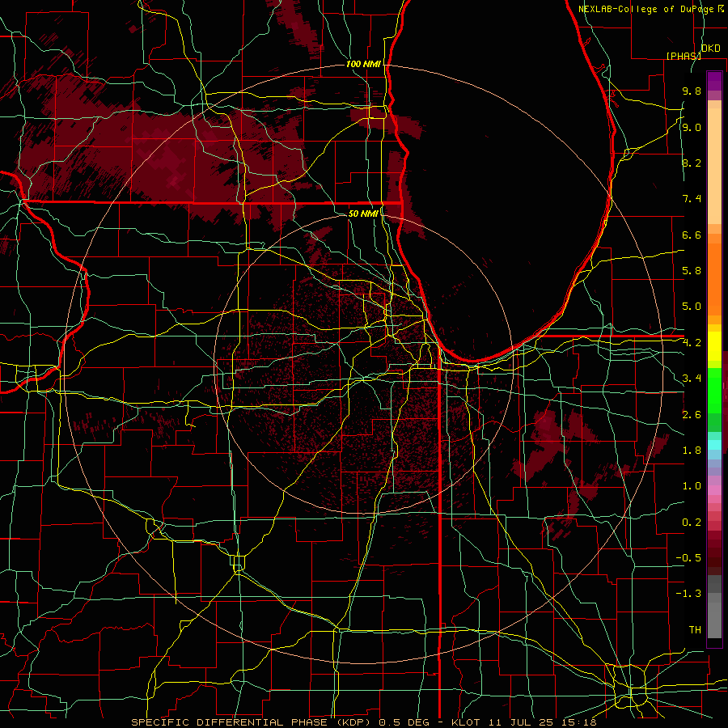Screen dimensions: 728x728
Task: Click the 1.8 value on color scale
Action: 692,451
